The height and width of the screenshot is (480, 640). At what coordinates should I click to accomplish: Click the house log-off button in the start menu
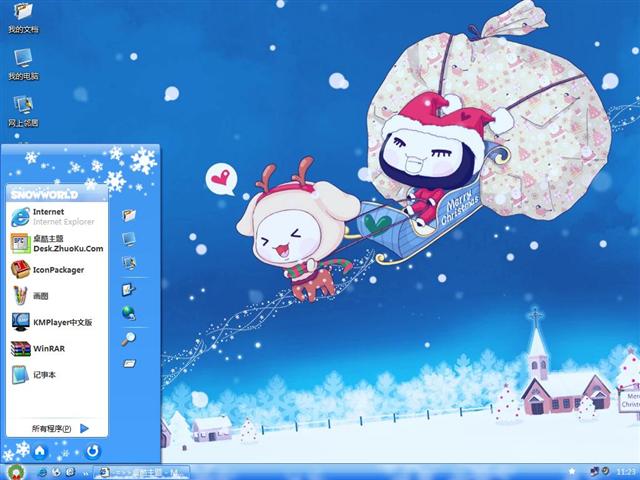pos(40,451)
